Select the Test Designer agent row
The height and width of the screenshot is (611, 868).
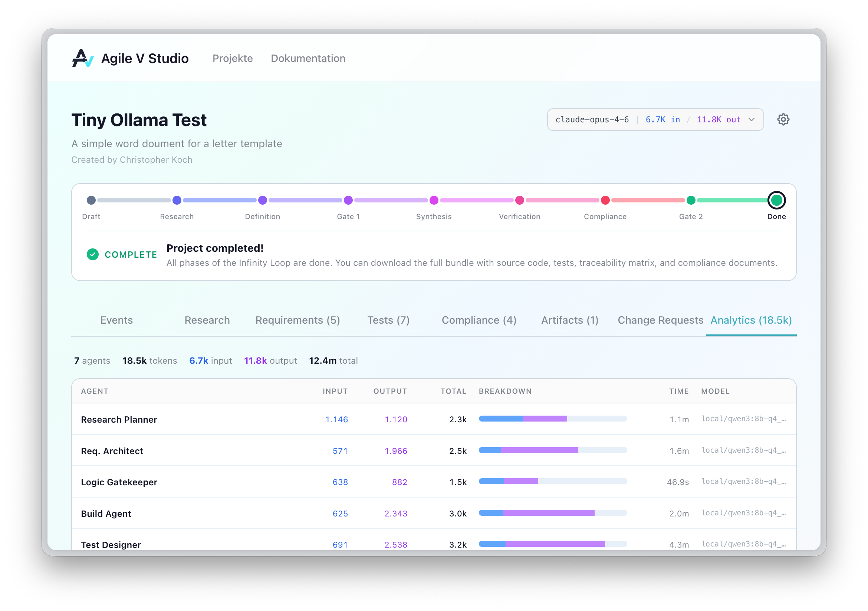(x=111, y=545)
